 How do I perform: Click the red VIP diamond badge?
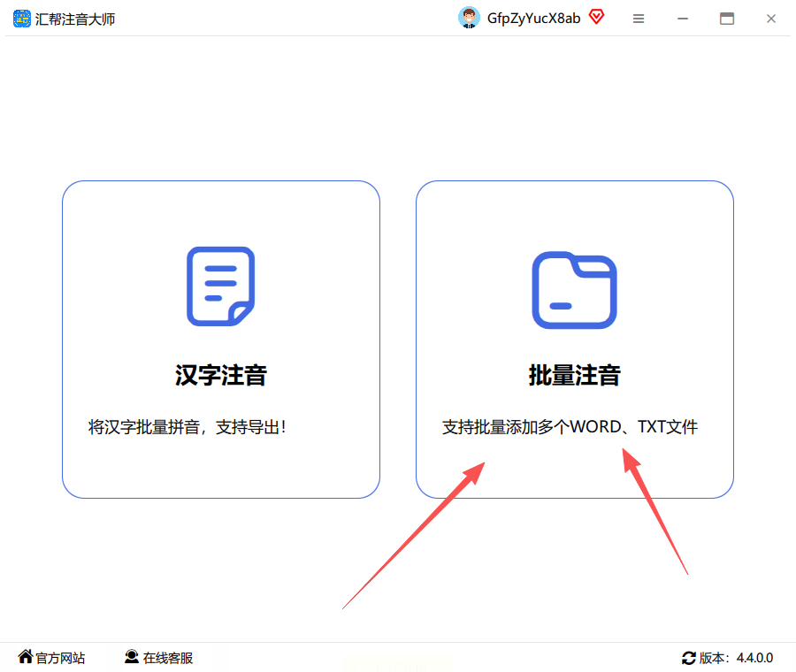596,17
